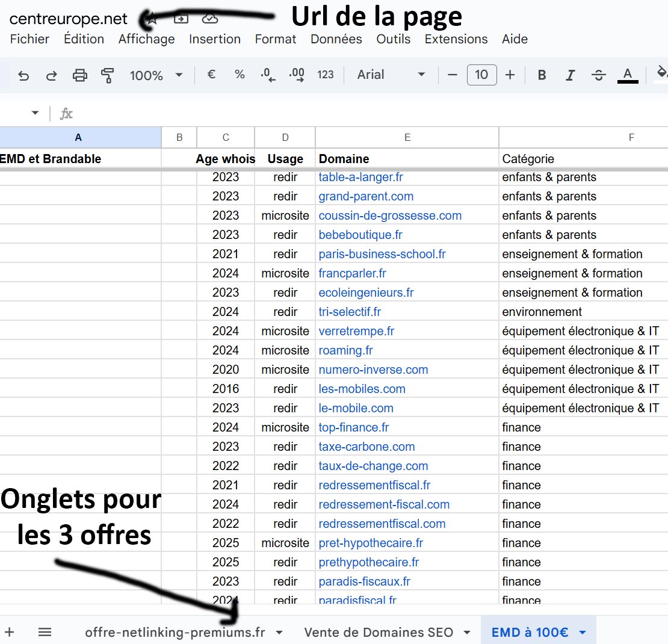Expand Vente de Domaines SEO tab arrow

point(467,633)
